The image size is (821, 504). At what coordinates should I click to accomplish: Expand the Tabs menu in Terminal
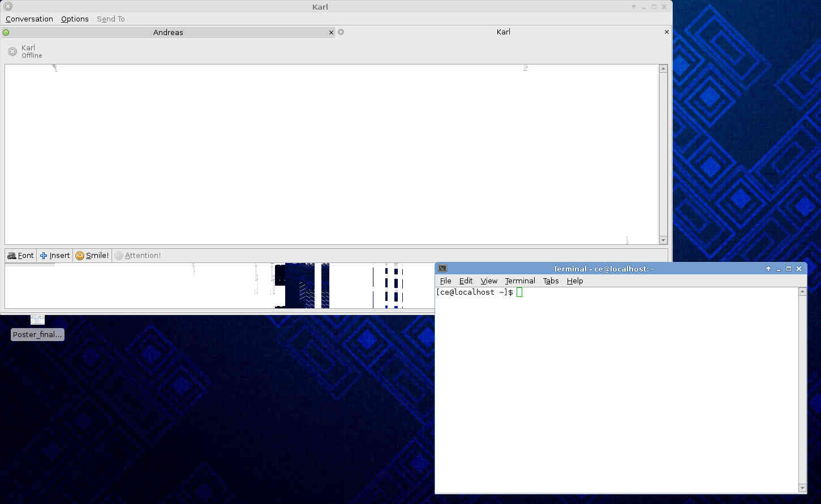(551, 281)
